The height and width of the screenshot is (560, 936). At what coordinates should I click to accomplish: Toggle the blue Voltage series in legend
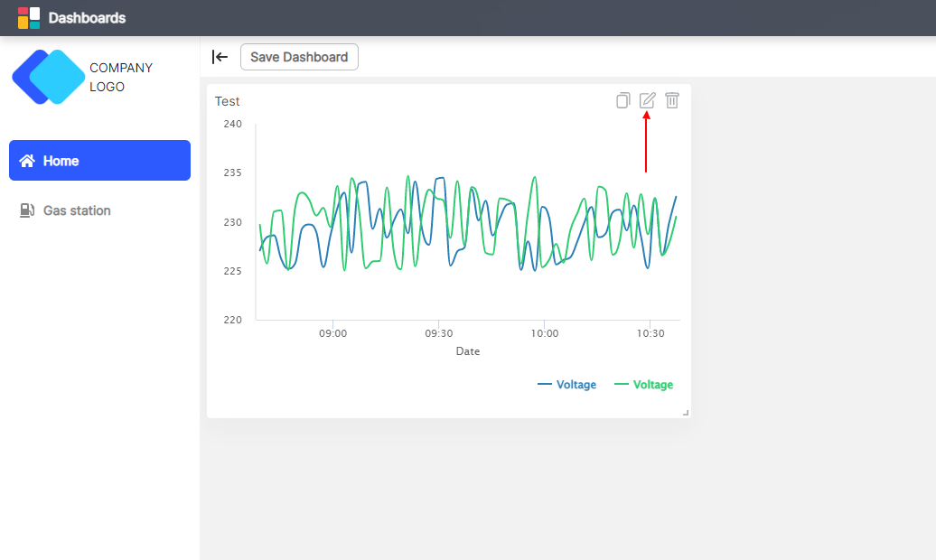click(567, 384)
